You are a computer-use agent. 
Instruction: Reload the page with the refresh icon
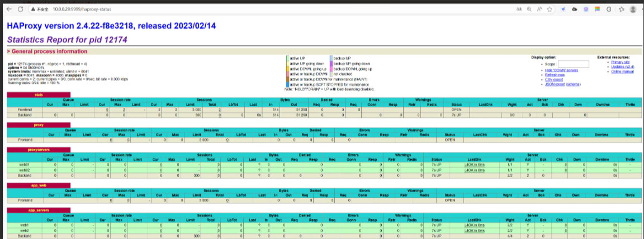[x=21, y=9]
